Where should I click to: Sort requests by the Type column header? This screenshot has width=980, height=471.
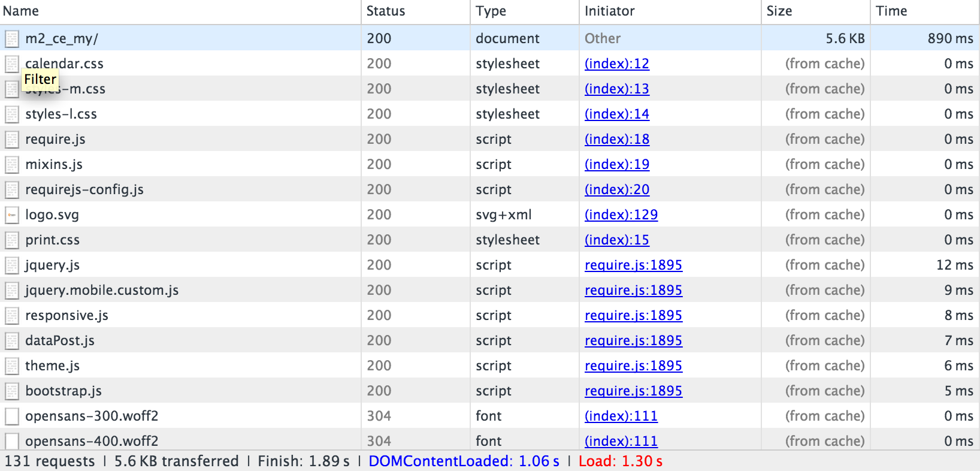coord(525,11)
